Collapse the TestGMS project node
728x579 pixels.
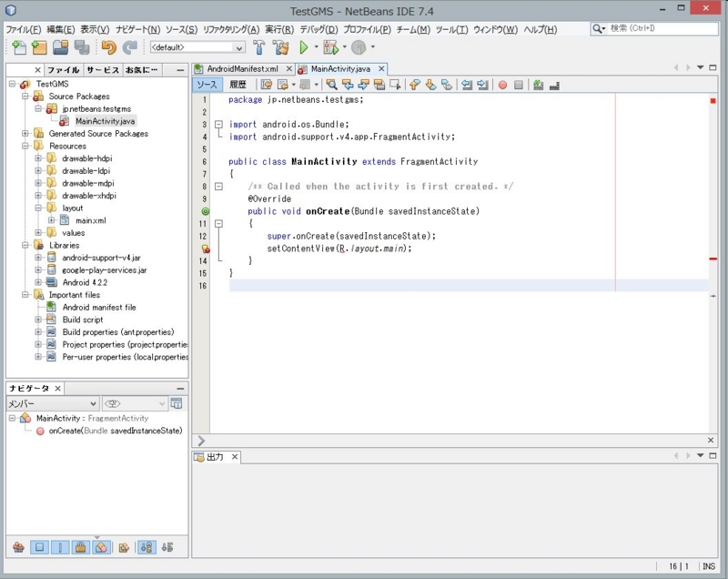pos(13,84)
